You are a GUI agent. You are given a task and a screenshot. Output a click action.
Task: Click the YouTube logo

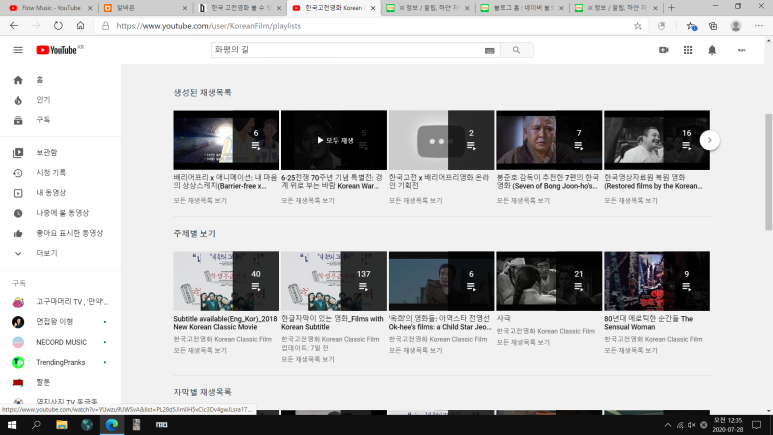point(56,50)
